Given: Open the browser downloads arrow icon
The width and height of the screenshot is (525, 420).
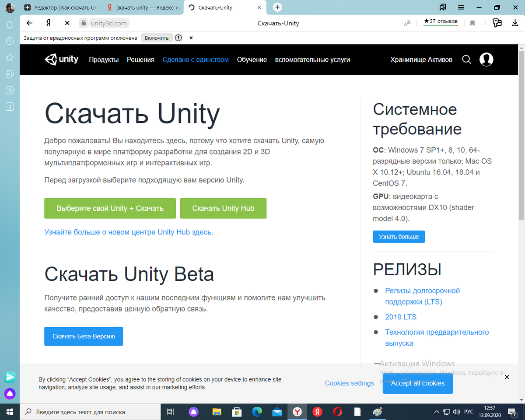Looking at the screenshot, I should click(x=515, y=23).
